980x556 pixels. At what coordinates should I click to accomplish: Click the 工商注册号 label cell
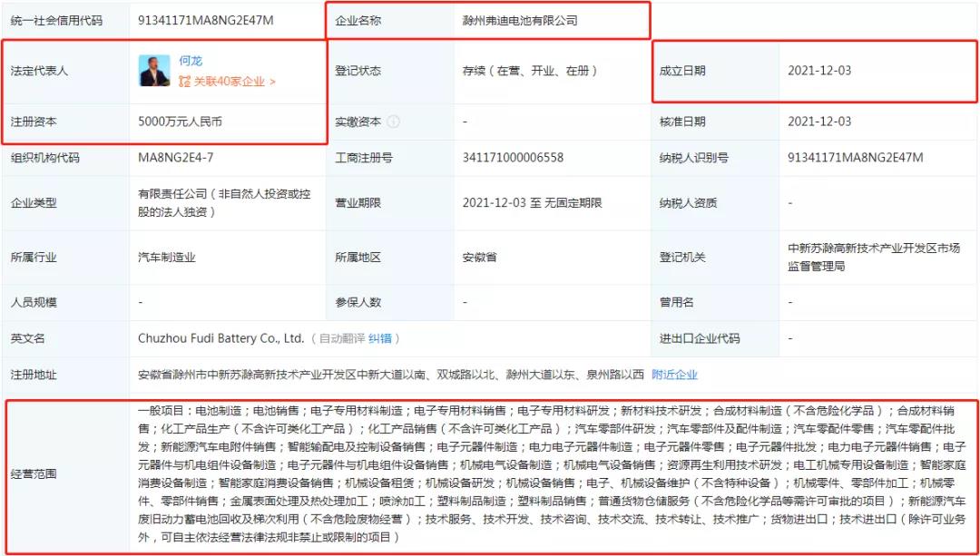pos(390,158)
